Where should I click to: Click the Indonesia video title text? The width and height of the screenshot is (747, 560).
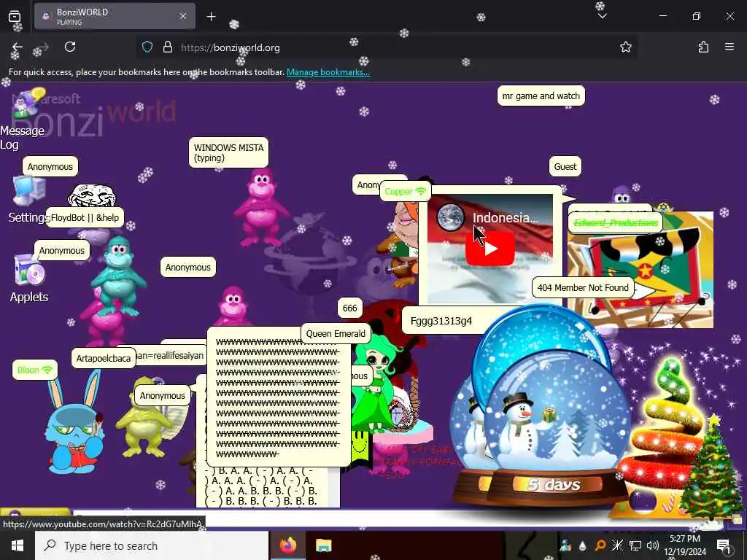click(505, 217)
